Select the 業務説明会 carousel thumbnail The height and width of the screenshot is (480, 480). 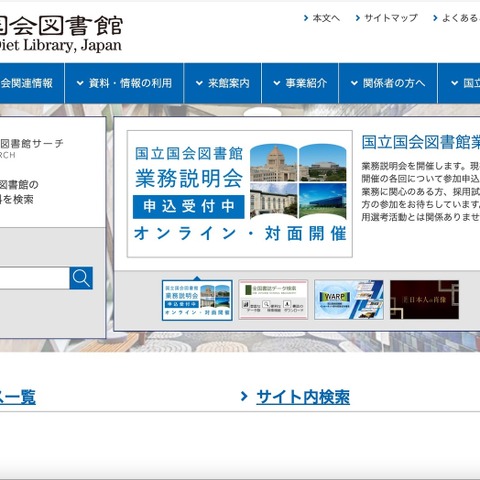tap(197, 300)
